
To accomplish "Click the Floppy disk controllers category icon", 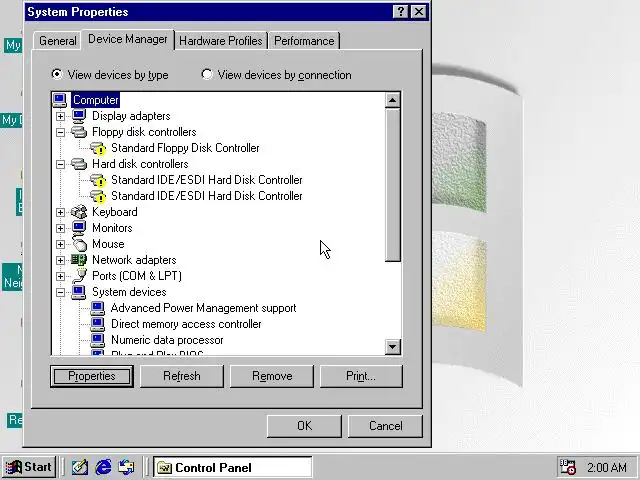I will [79, 132].
